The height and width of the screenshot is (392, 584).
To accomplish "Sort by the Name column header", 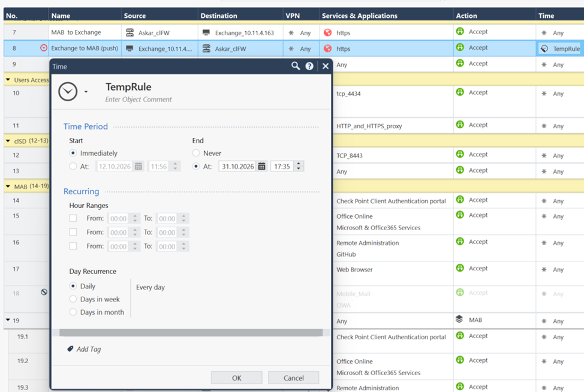I will coord(61,16).
